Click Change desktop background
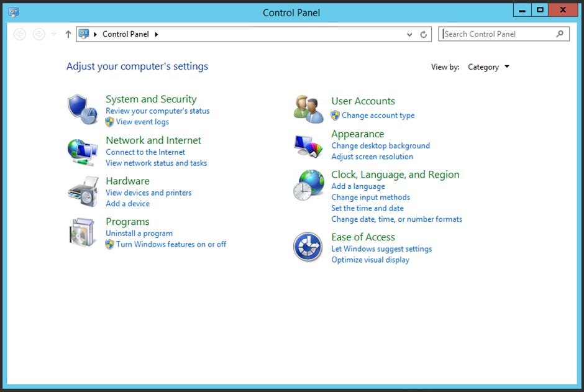 tap(381, 145)
